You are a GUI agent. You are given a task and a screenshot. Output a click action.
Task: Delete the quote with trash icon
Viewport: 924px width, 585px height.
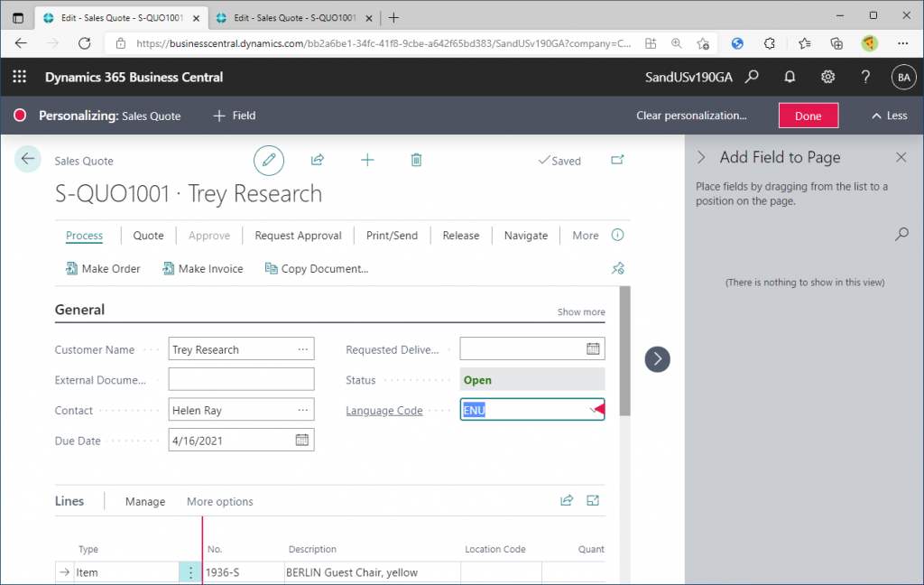tap(416, 160)
